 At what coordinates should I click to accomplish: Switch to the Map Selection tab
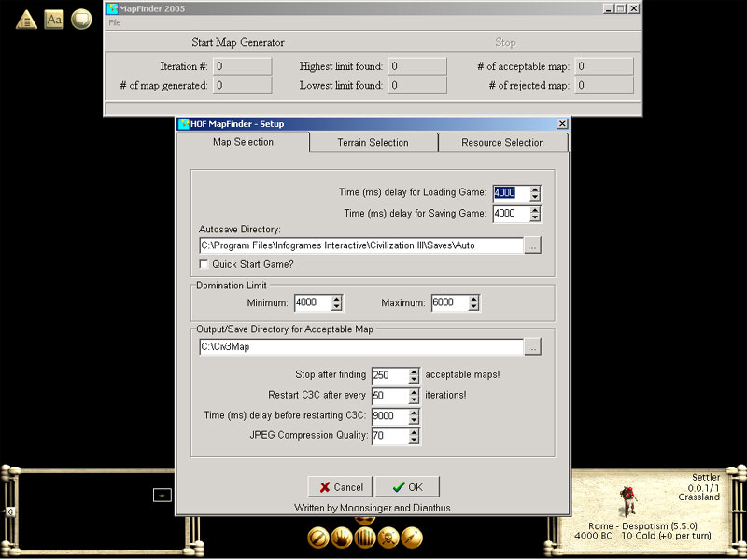click(x=243, y=142)
